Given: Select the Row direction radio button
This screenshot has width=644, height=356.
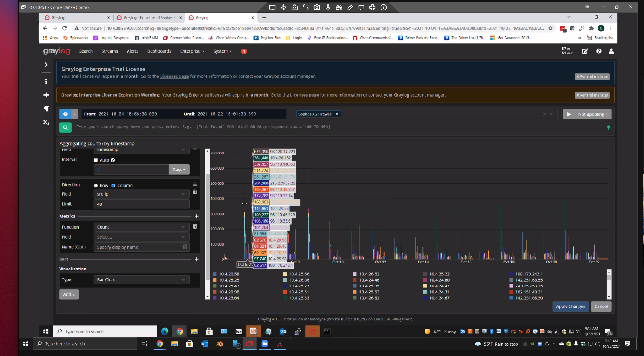Looking at the screenshot, I should pyautogui.click(x=95, y=185).
